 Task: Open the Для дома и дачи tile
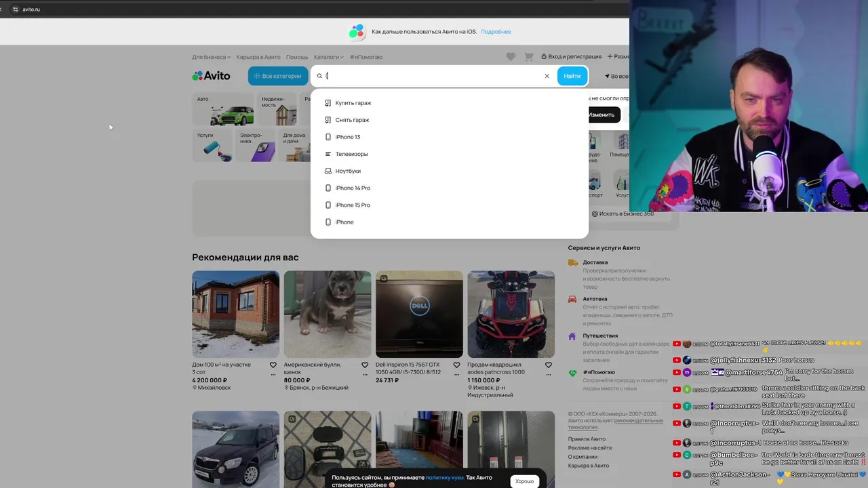coord(295,146)
